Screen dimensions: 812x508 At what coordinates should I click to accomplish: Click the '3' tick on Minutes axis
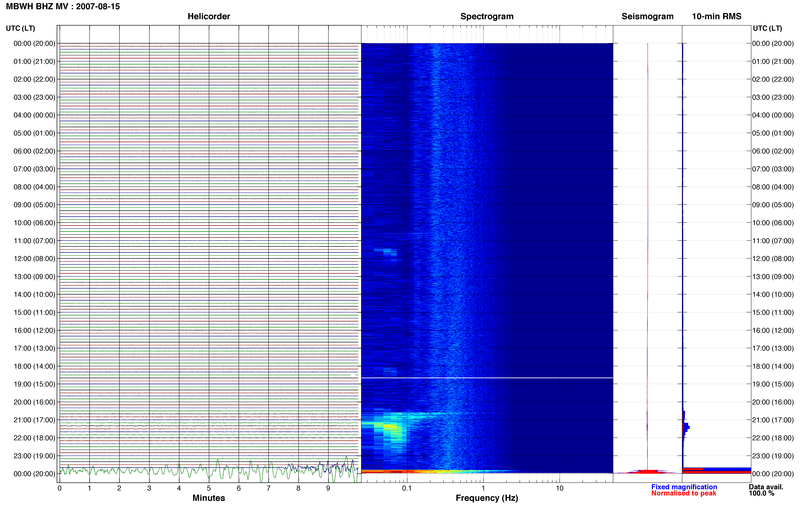[149, 488]
